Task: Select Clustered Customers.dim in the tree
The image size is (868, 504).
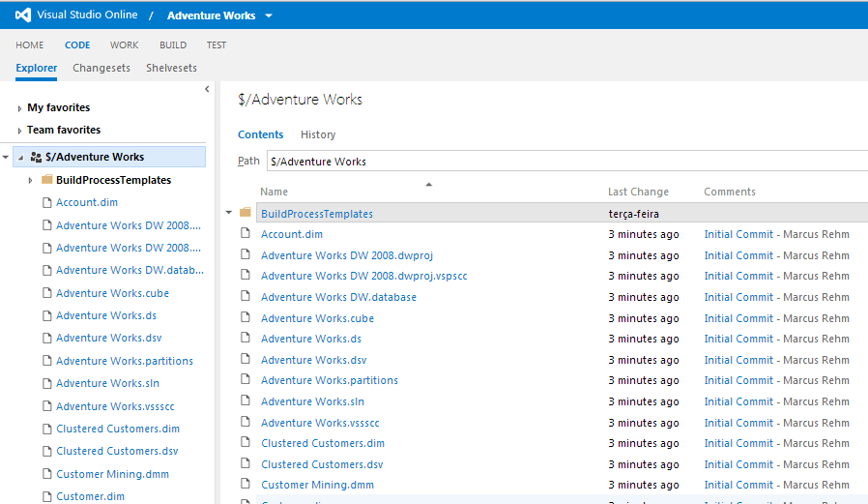Action: (117, 429)
